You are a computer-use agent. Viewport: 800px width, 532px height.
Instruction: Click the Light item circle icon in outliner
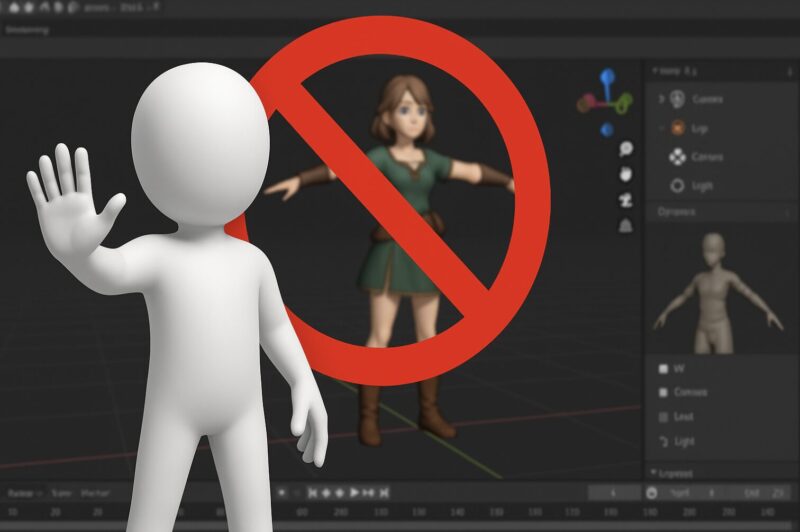(x=677, y=185)
